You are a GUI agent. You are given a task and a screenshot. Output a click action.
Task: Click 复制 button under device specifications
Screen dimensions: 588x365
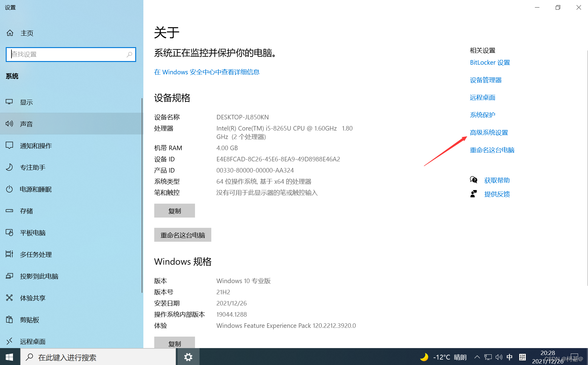[174, 211]
